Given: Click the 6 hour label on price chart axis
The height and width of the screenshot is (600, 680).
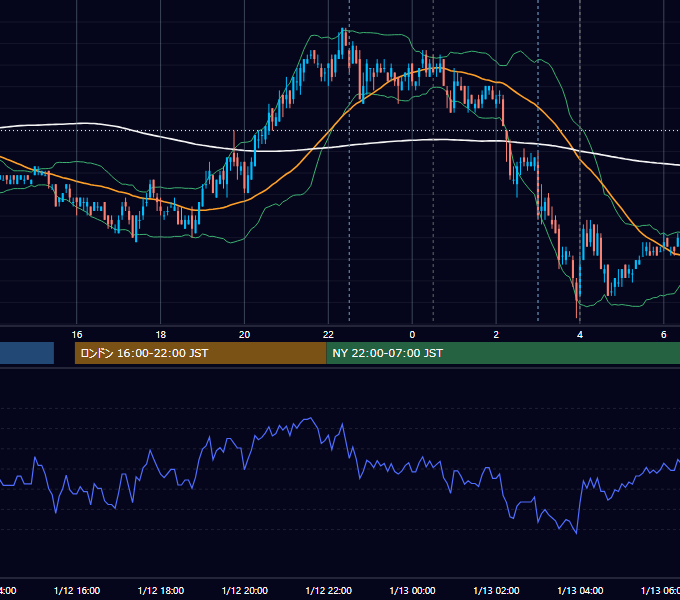Looking at the screenshot, I should tap(664, 334).
